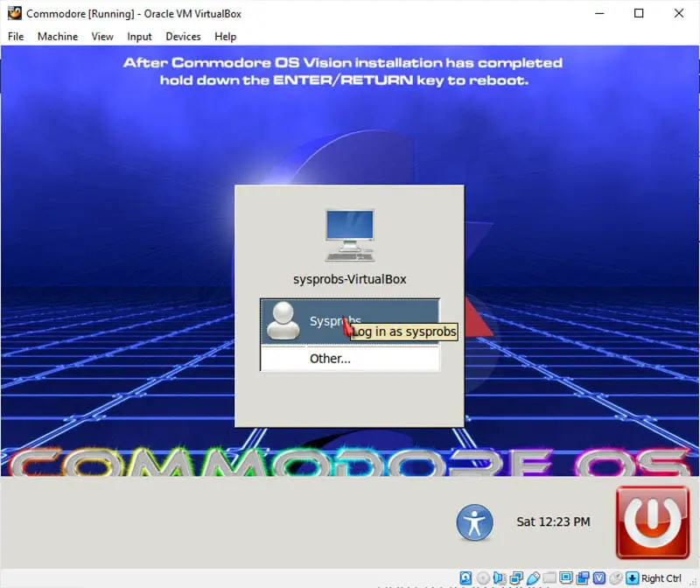The image size is (700, 588).
Task: Click the keyboard capture arrow icon
Action: (x=632, y=578)
